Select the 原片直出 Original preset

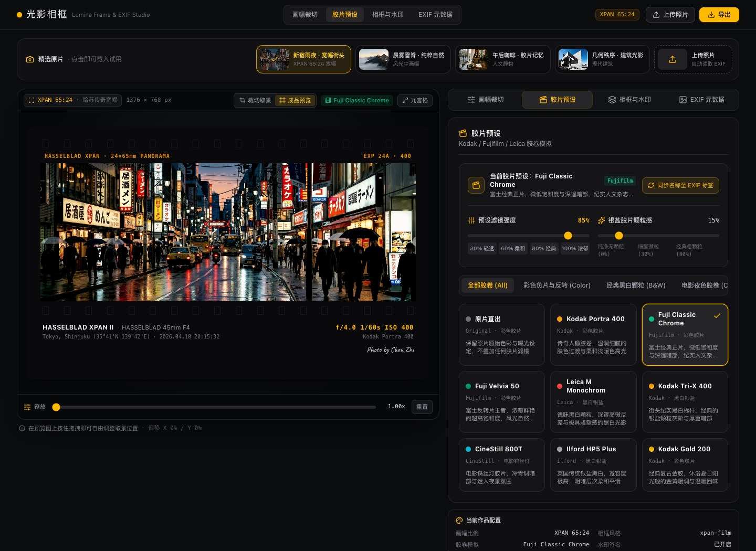502,335
